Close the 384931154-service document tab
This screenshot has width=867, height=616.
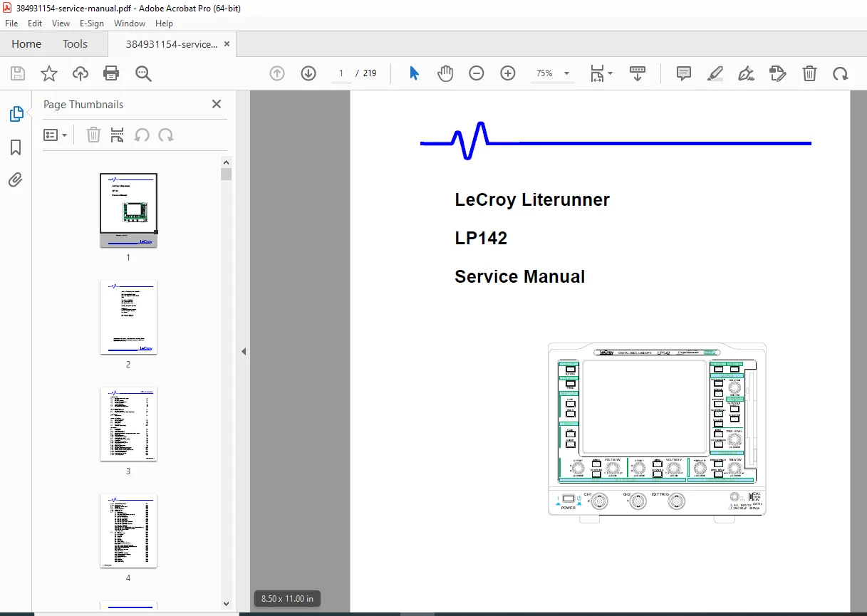click(227, 44)
